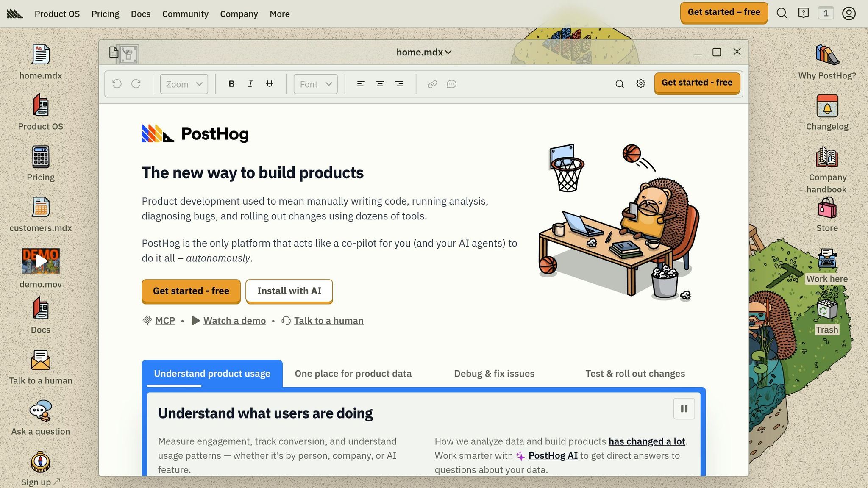Click the comment bubble icon
Screen dimensions: 868x488
click(451, 84)
